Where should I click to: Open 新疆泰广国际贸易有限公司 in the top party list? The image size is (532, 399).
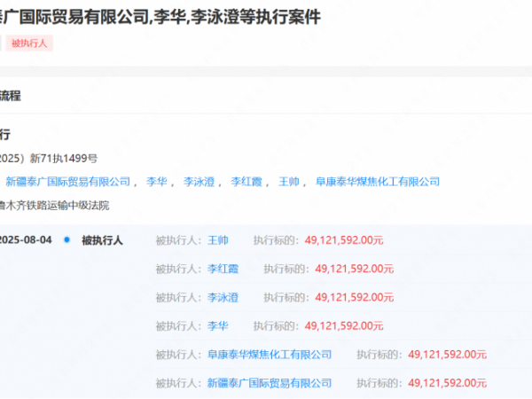67,182
